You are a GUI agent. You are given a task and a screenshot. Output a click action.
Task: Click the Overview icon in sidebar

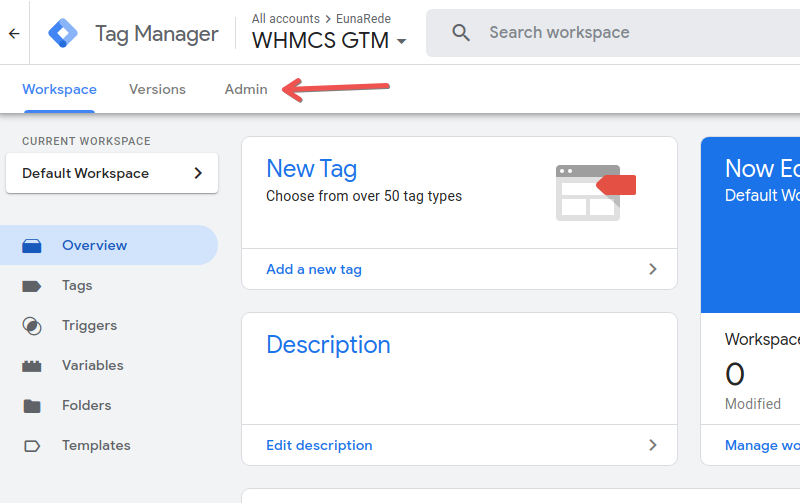(x=32, y=245)
